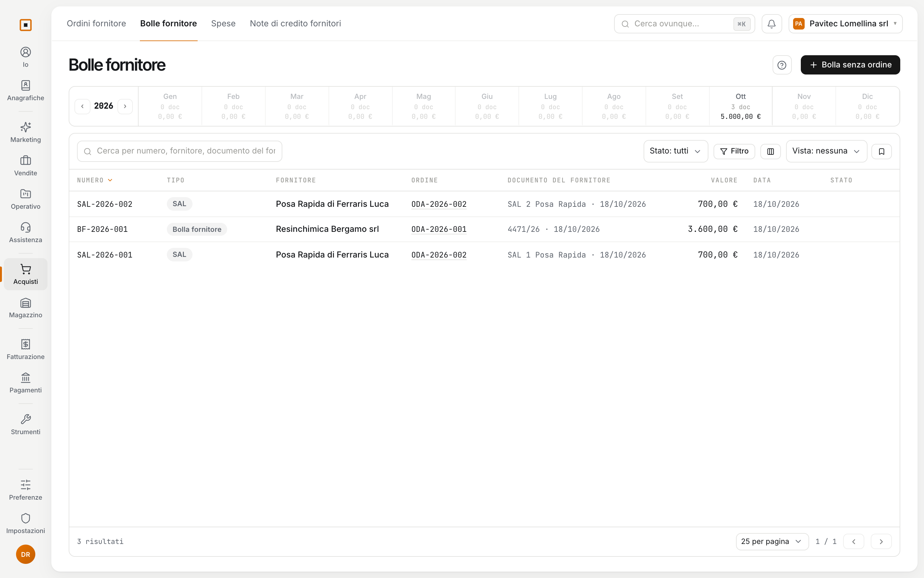Focus the Cerca ovunque search field
The width and height of the screenshot is (924, 578).
684,24
